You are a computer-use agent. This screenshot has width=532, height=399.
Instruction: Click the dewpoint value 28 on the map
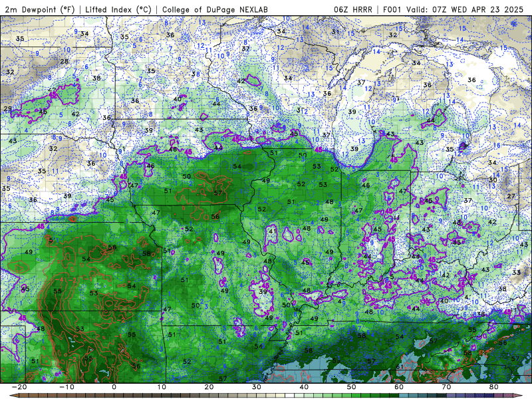64,61
